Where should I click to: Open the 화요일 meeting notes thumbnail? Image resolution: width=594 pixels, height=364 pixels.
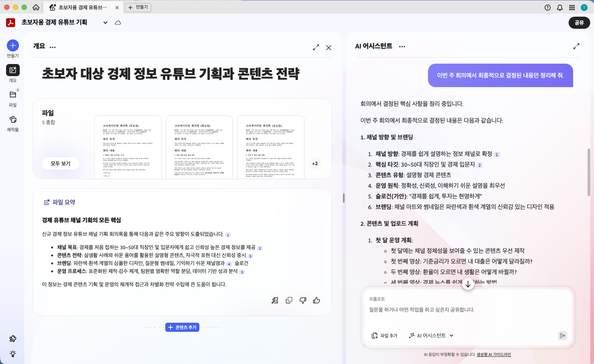pyautogui.click(x=199, y=147)
